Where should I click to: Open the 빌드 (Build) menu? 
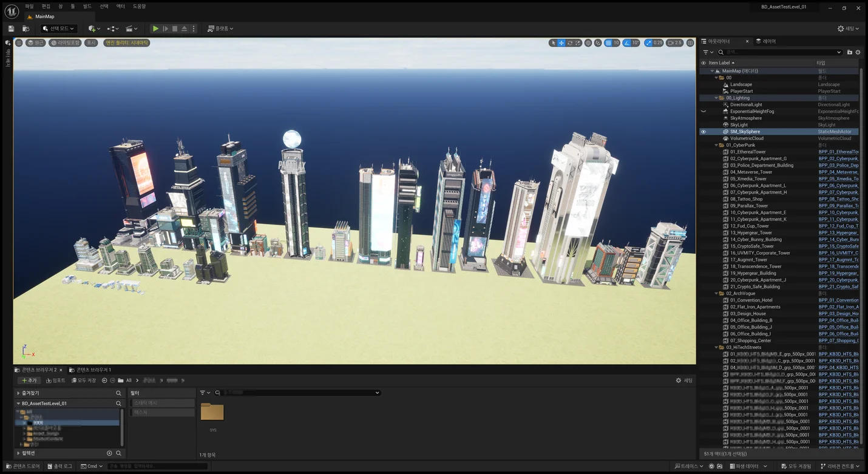87,6
